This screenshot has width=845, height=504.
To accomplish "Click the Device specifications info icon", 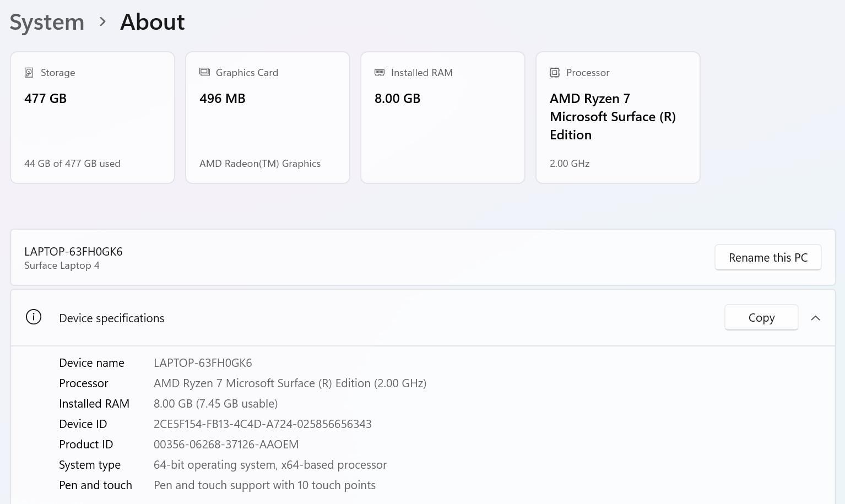I will [x=34, y=317].
